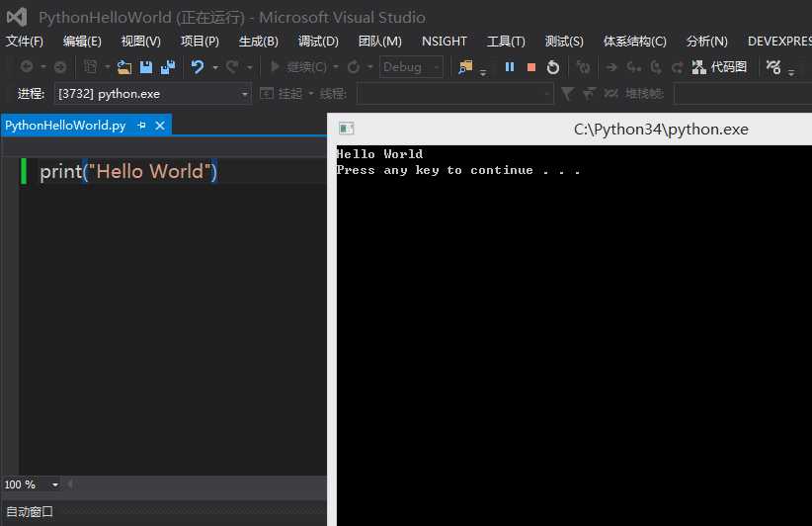Open the 进程 process dropdown

[153, 94]
